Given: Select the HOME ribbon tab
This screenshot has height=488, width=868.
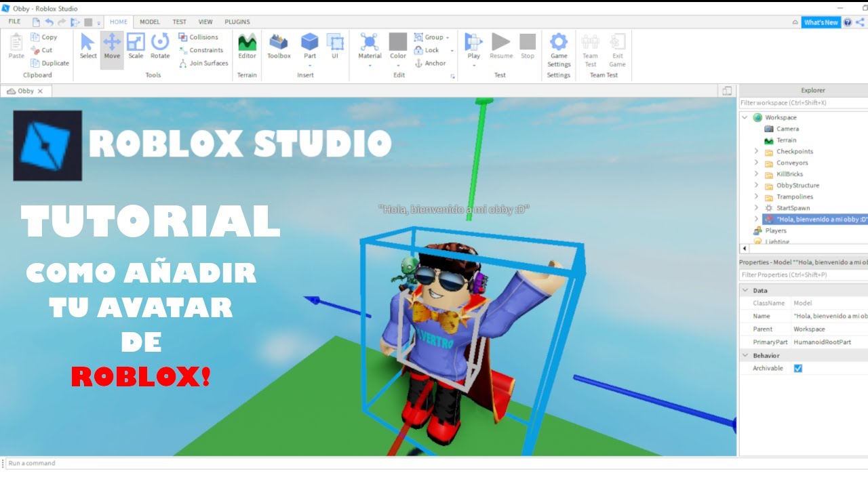Looking at the screenshot, I should coord(119,22).
